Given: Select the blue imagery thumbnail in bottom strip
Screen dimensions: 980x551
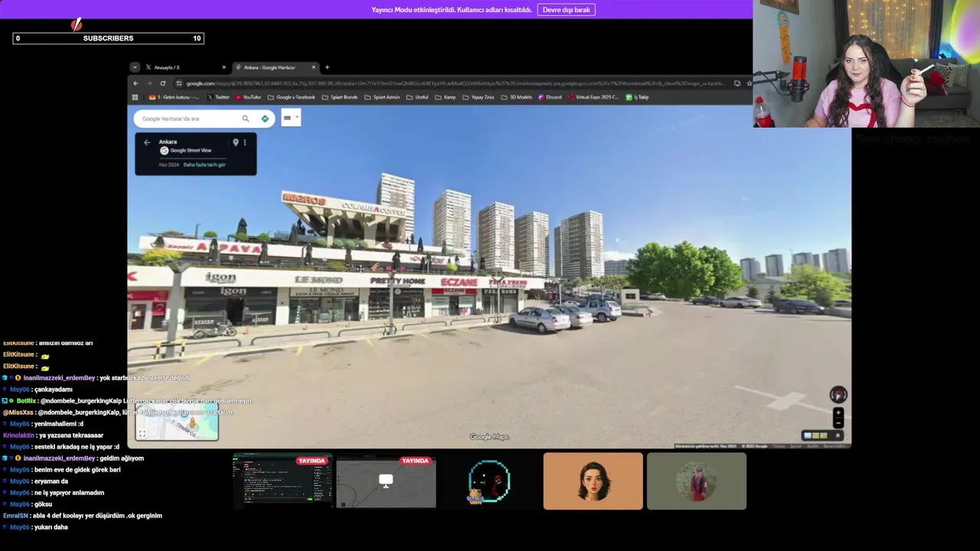Looking at the screenshot, I should 807,435.
